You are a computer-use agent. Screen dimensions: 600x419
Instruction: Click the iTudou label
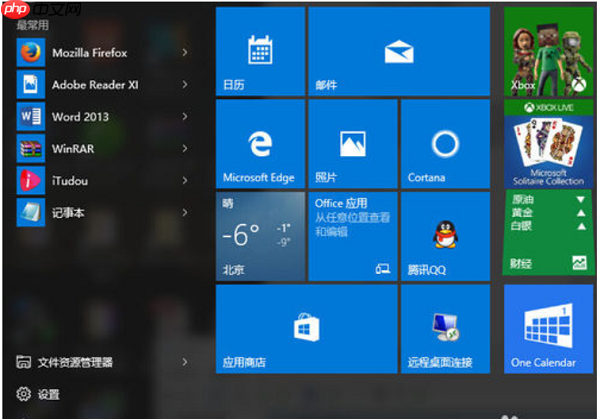point(70,181)
